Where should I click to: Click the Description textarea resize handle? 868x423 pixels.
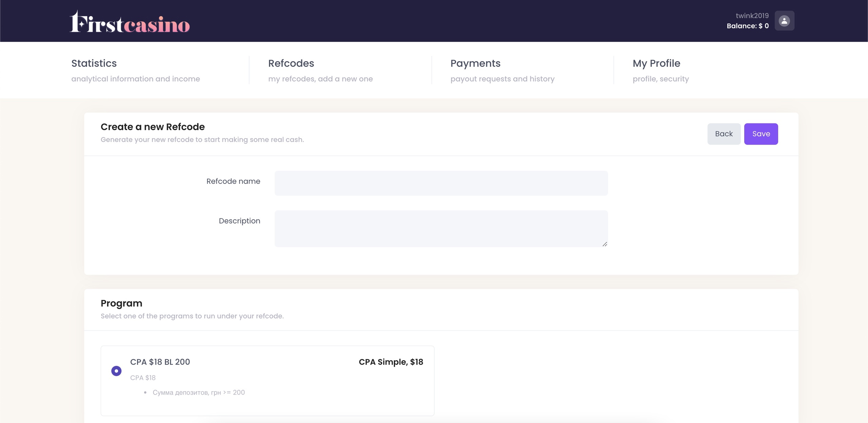(x=605, y=244)
